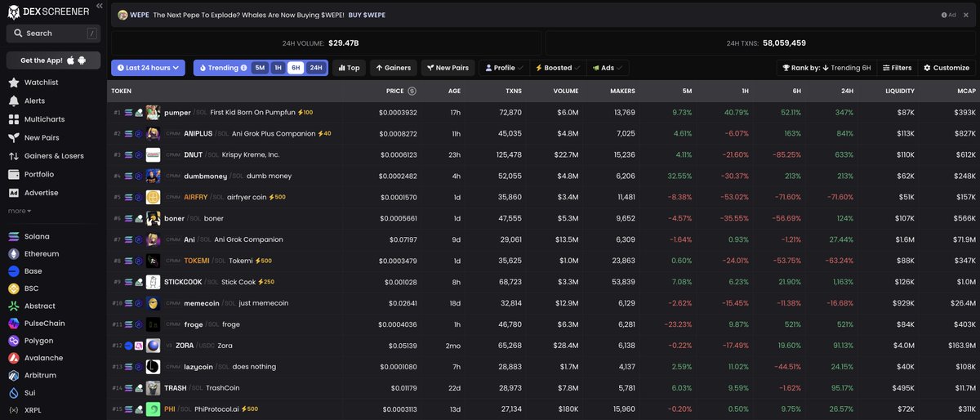Click the TOKEMI token name
980x420 pixels.
click(197, 261)
